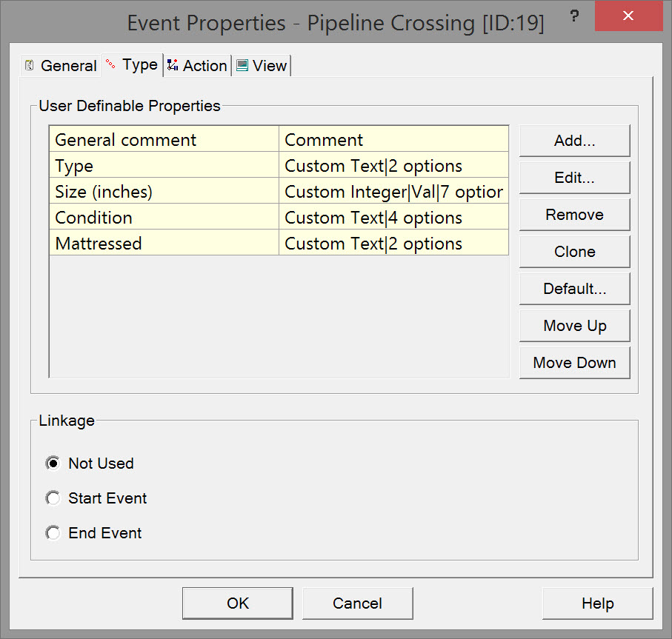The image size is (672, 639).
Task: Move the property up
Action: pyautogui.click(x=574, y=326)
